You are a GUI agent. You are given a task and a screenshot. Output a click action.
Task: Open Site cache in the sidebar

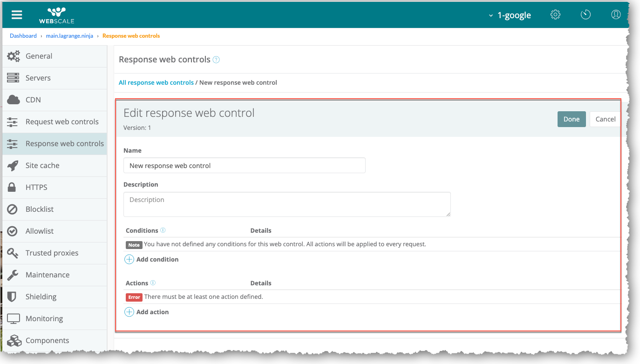[x=42, y=165]
